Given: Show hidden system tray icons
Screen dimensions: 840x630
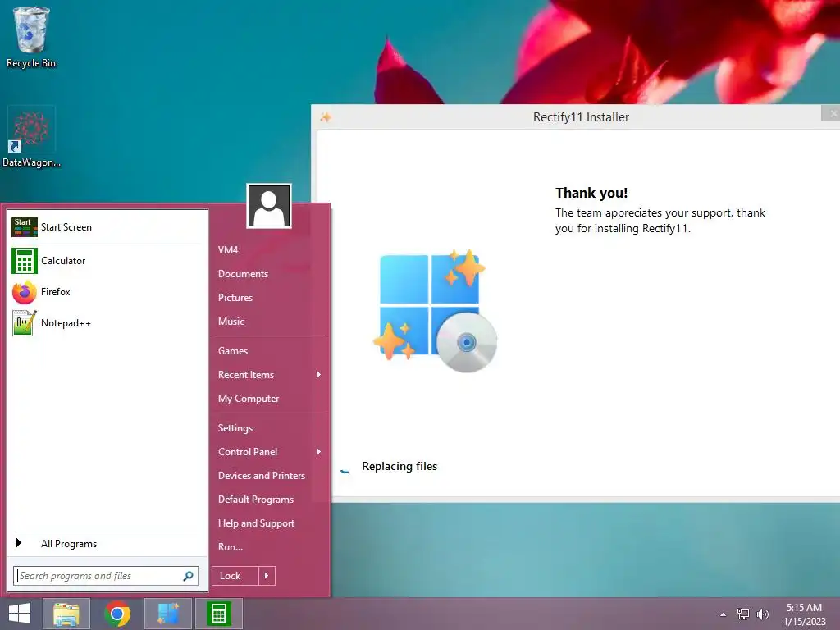Looking at the screenshot, I should click(724, 614).
